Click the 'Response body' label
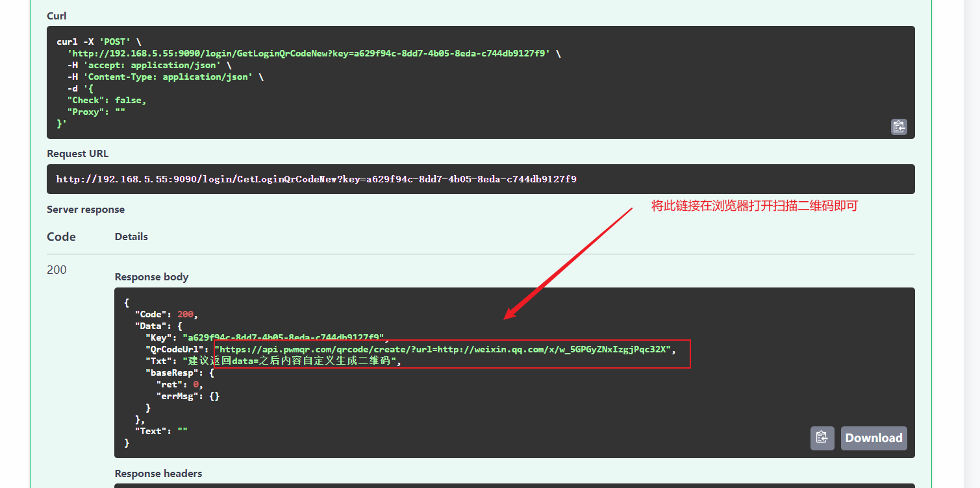Image resolution: width=980 pixels, height=488 pixels. pyautogui.click(x=151, y=277)
